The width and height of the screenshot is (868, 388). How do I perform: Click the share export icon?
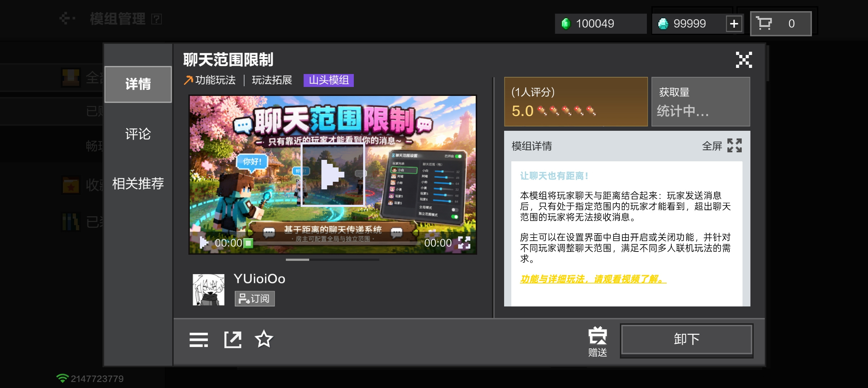click(233, 339)
